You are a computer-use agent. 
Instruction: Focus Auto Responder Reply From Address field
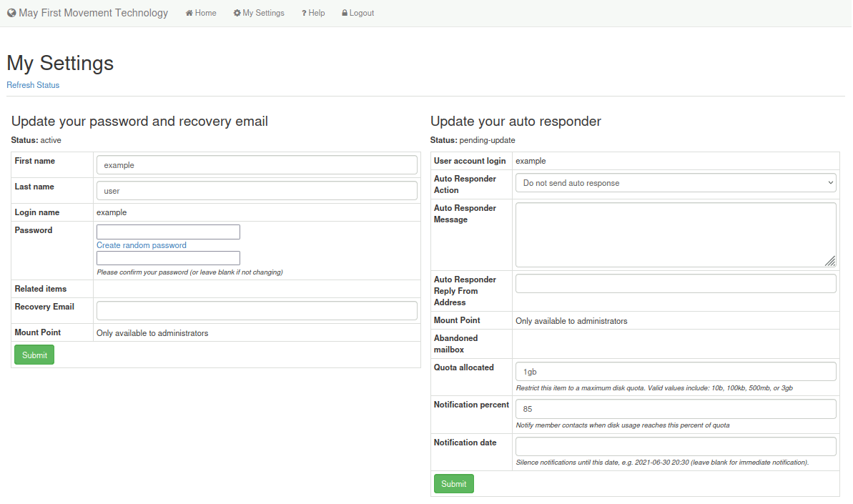(x=676, y=283)
